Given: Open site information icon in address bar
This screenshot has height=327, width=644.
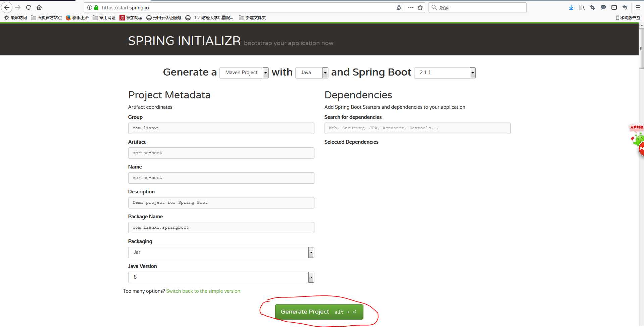Looking at the screenshot, I should pyautogui.click(x=90, y=7).
